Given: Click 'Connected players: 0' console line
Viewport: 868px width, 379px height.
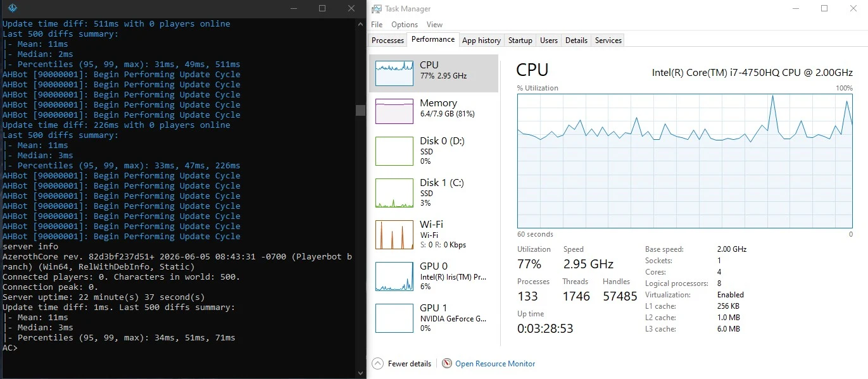Looking at the screenshot, I should tap(122, 277).
